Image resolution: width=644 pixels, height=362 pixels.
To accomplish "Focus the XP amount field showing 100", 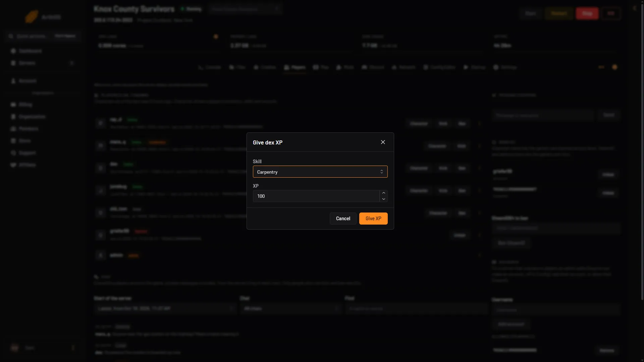I will pyautogui.click(x=316, y=196).
